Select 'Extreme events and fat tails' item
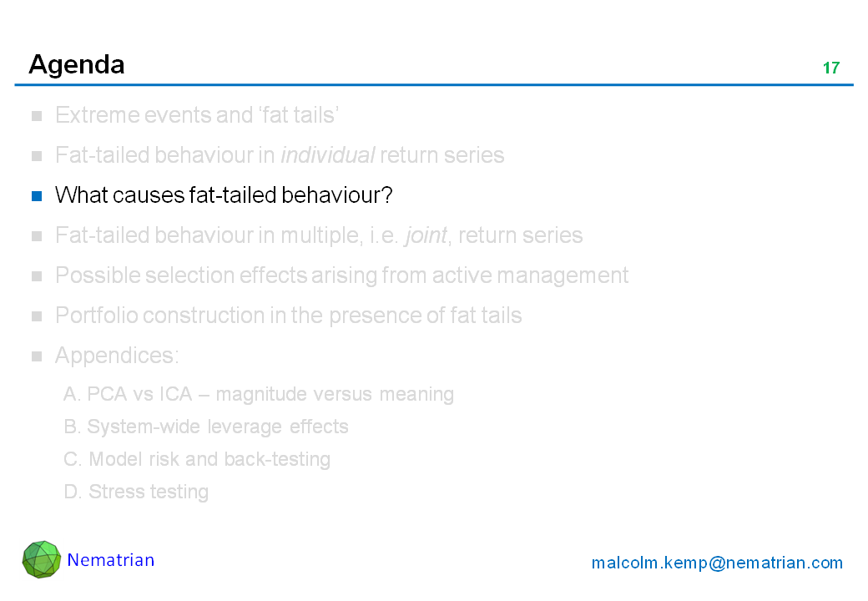Viewport: 868px width, 601px height. [x=196, y=115]
